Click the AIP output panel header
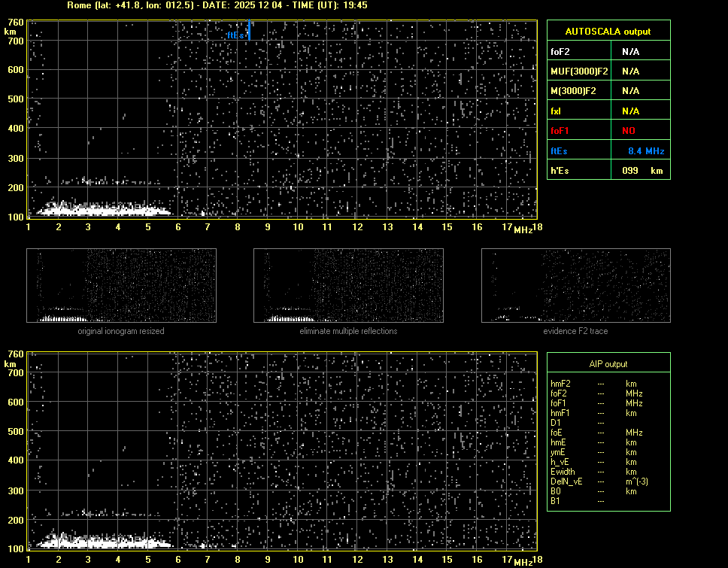The width and height of the screenshot is (728, 568). 608,363
